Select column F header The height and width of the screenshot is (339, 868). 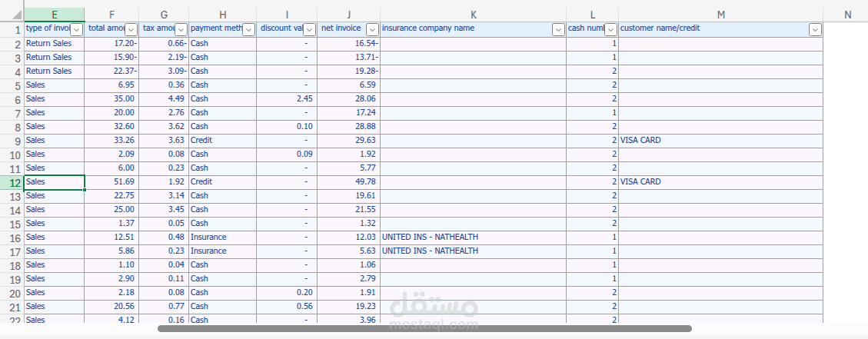point(111,15)
